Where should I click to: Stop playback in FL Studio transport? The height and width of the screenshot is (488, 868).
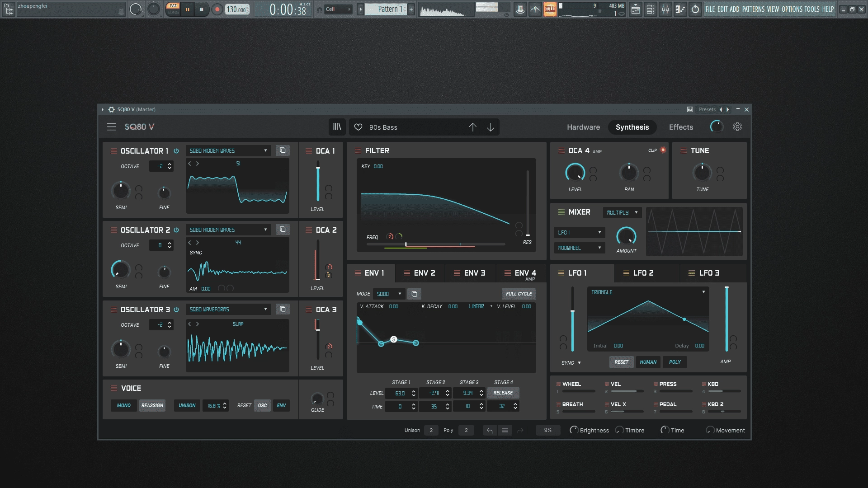point(202,9)
